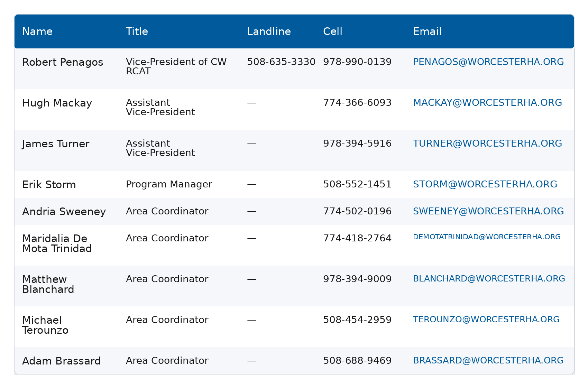Viewport: 588px width, 388px height.
Task: Click cell number 978-990-0139
Action: click(357, 62)
